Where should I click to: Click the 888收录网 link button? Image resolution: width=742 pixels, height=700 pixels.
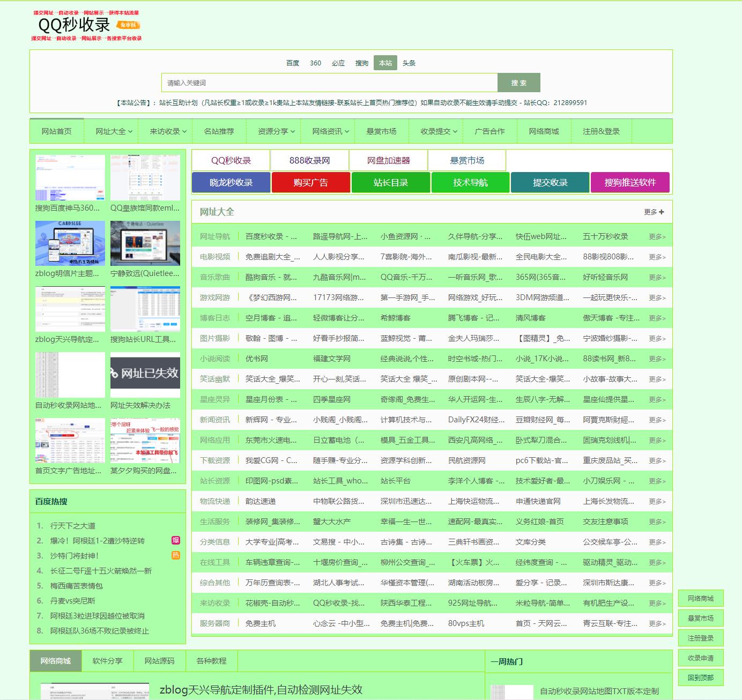tap(310, 160)
